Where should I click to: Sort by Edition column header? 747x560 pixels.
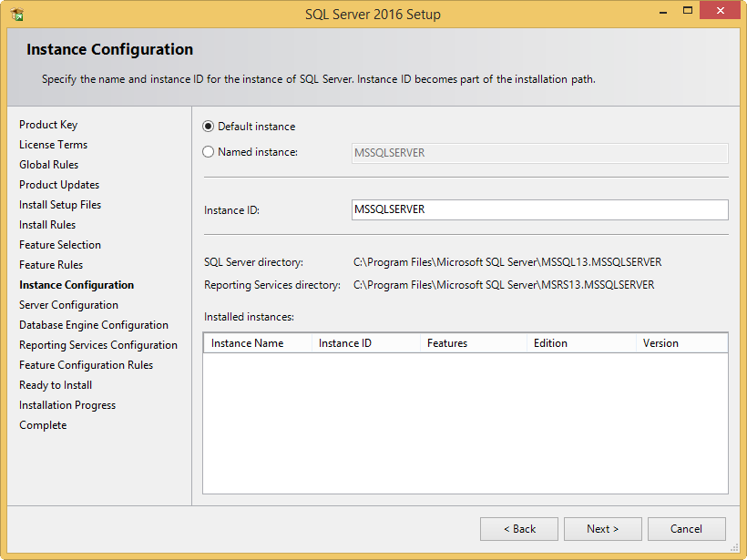pyautogui.click(x=582, y=343)
